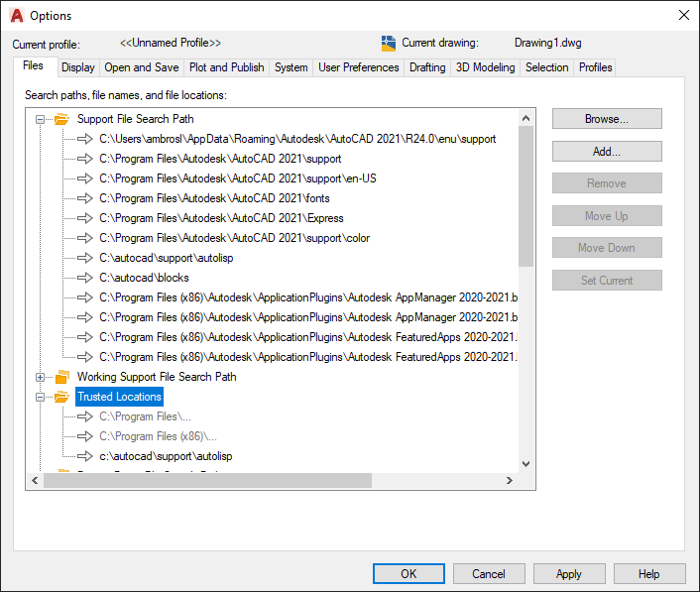Click the Add... button
The width and height of the screenshot is (700, 592).
click(607, 152)
